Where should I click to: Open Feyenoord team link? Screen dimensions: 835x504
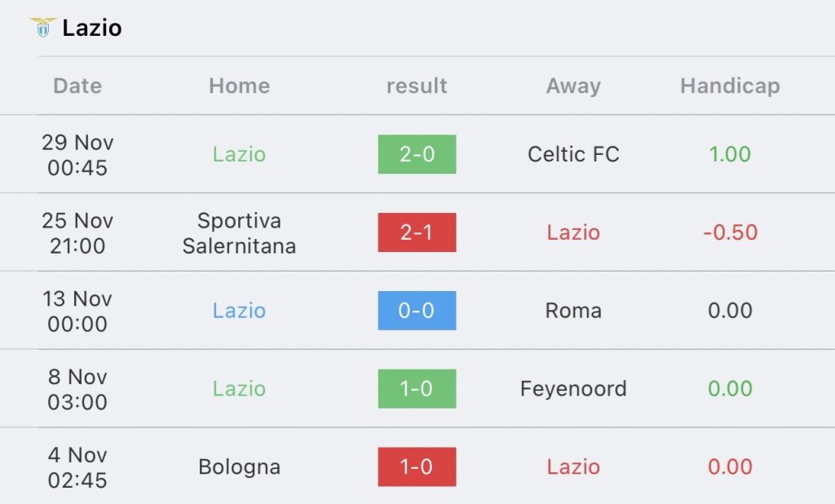pos(573,389)
